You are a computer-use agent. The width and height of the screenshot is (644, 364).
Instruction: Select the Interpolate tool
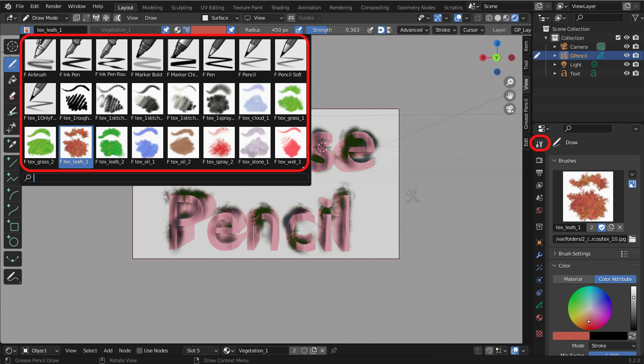13,259
